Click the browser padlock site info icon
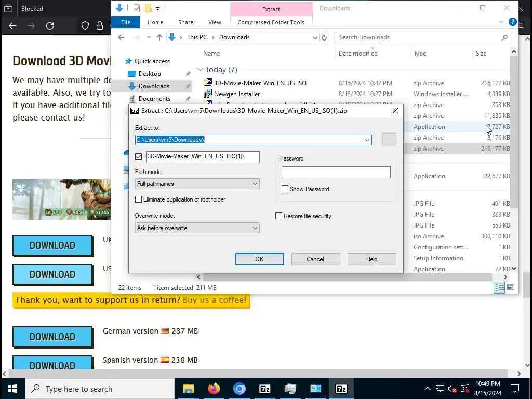Viewport: 532px width, 399px height. [100, 26]
